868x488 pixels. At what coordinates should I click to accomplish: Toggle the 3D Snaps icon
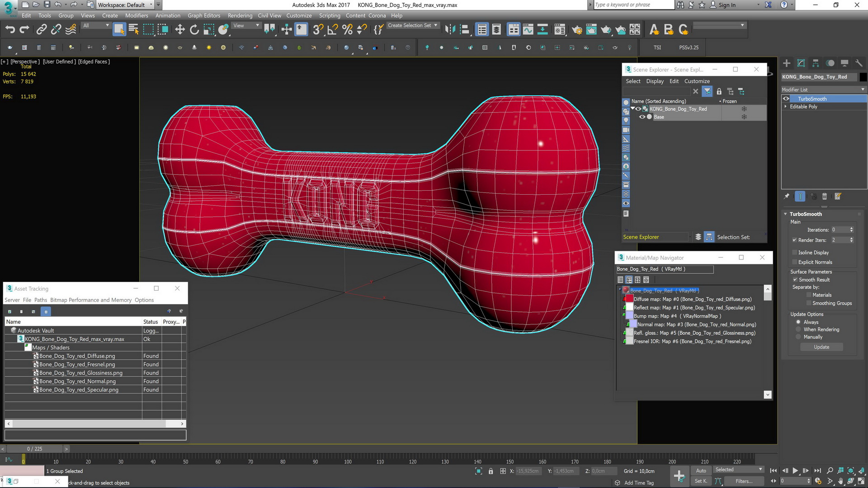click(318, 30)
